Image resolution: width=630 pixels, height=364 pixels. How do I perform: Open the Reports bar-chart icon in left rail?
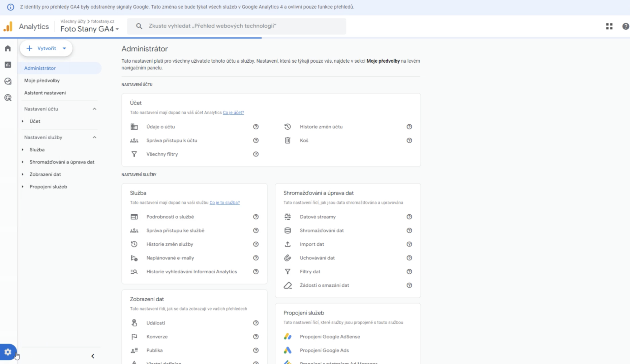[x=8, y=65]
